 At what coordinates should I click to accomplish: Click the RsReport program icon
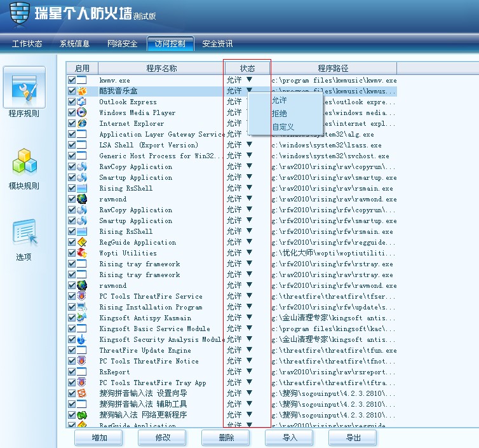point(81,372)
